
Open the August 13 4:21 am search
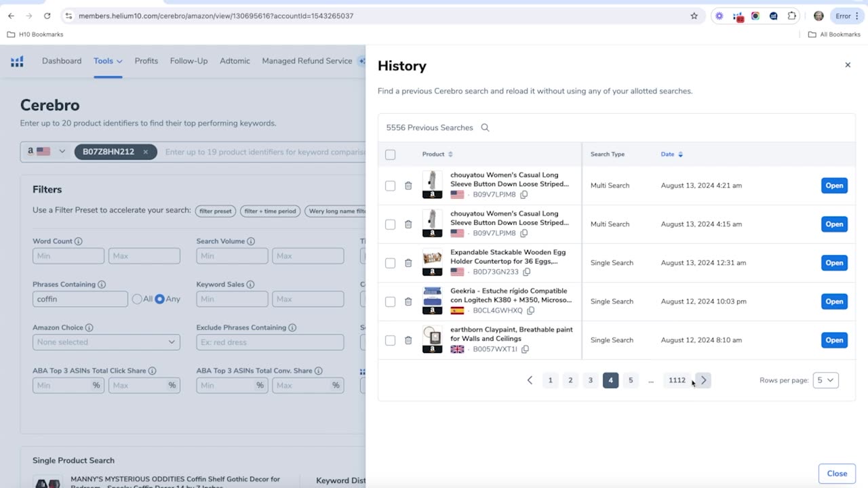click(834, 186)
